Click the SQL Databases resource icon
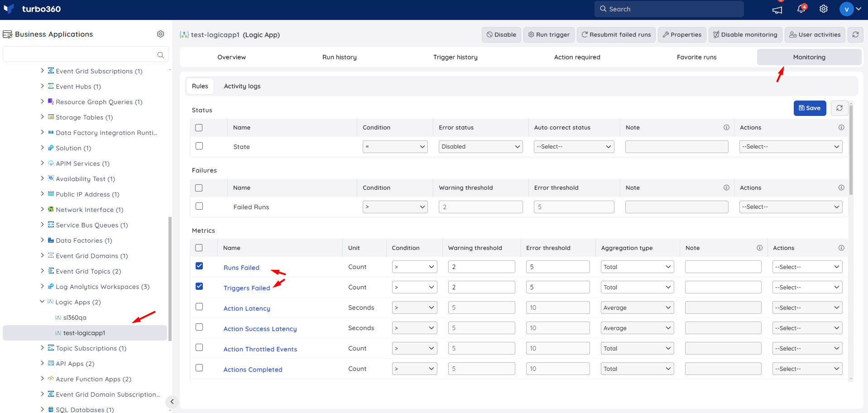The width and height of the screenshot is (868, 413). [x=51, y=409]
